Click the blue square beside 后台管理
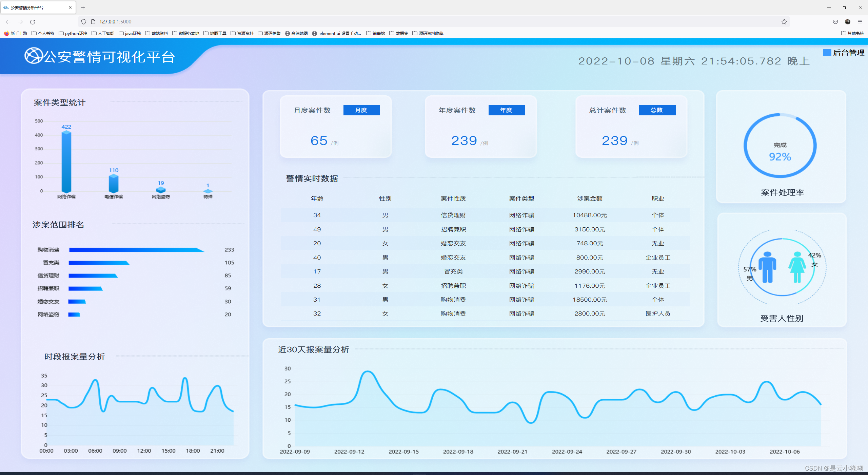 827,53
